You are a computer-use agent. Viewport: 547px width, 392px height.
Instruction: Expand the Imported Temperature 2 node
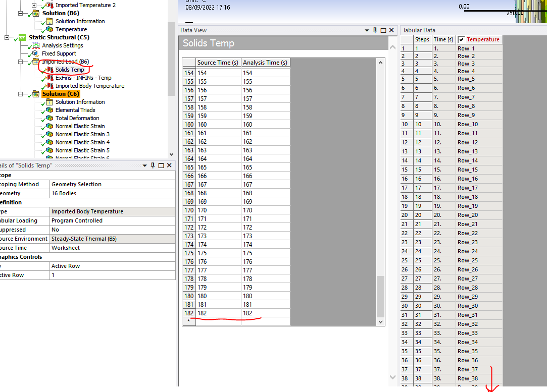(x=34, y=5)
